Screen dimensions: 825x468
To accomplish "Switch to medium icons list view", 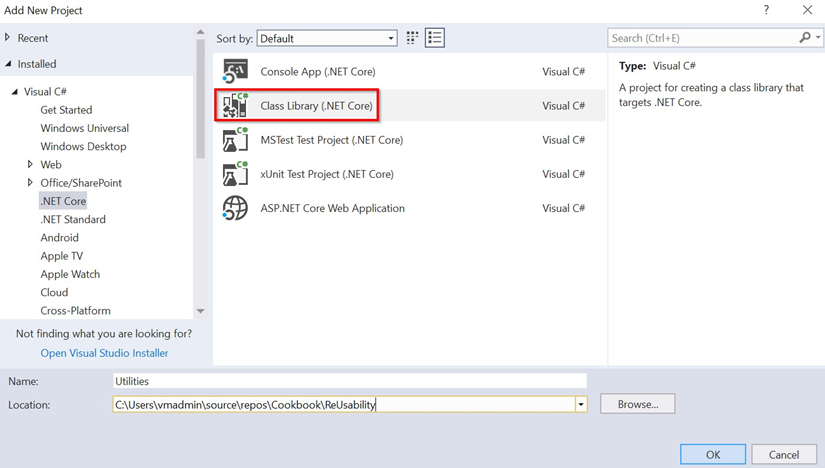I will click(435, 38).
